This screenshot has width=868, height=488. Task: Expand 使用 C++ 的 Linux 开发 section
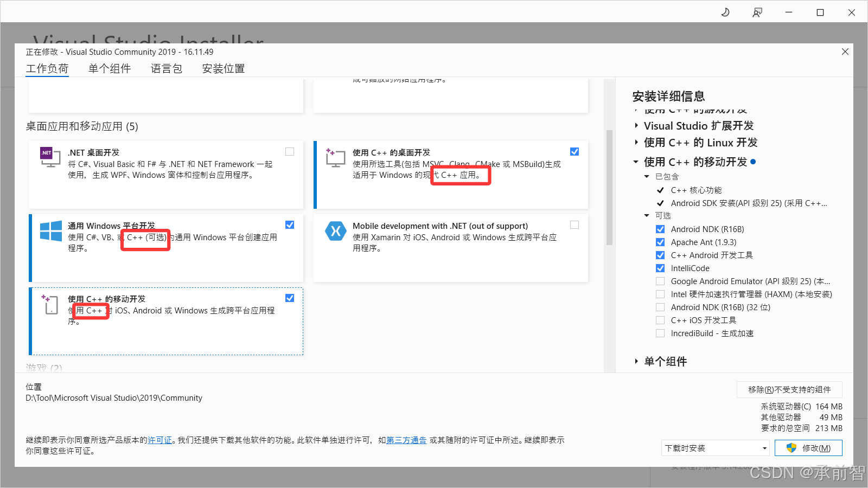[x=636, y=143]
